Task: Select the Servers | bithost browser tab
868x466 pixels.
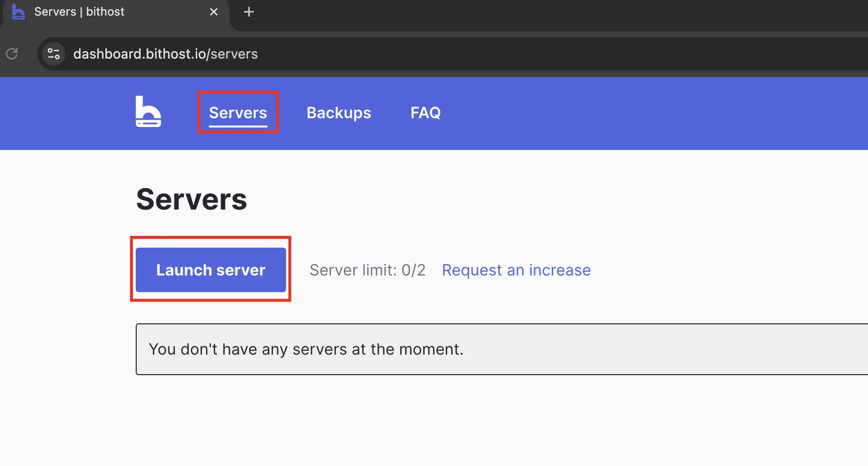Action: click(x=116, y=12)
